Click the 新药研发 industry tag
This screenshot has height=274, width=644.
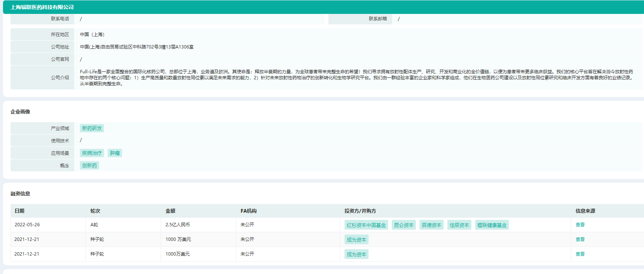coord(92,128)
